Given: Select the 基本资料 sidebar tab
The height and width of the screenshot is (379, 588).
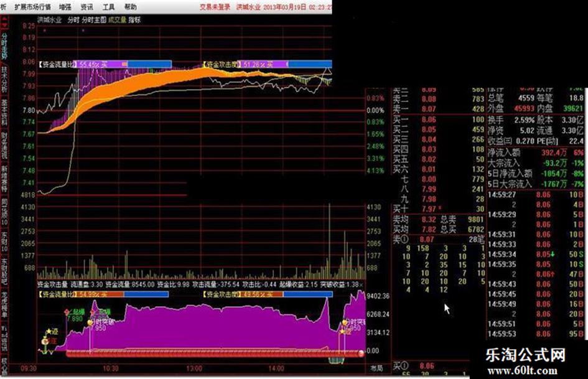Looking at the screenshot, I should pyautogui.click(x=4, y=112).
